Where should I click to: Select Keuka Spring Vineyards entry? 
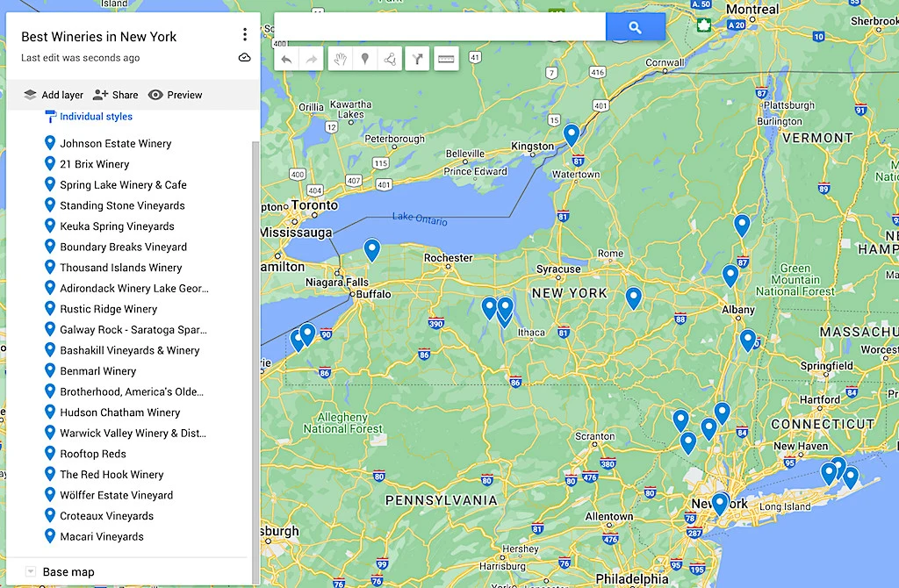117,226
